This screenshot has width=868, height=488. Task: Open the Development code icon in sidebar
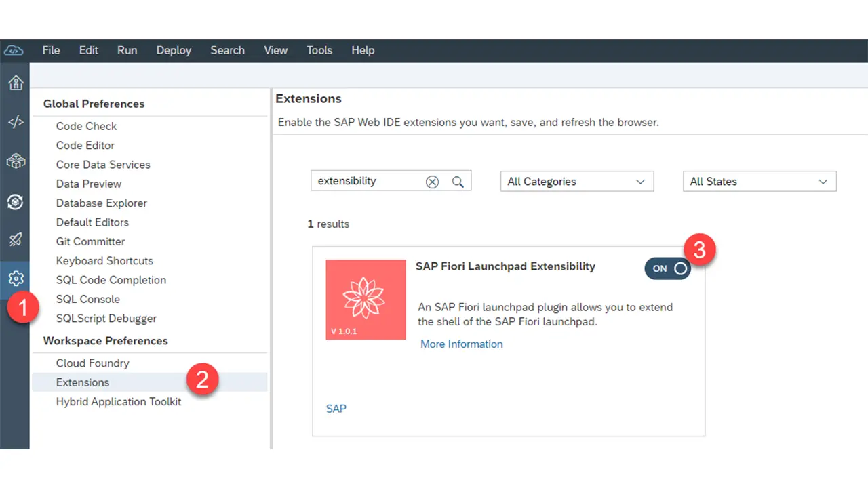16,122
